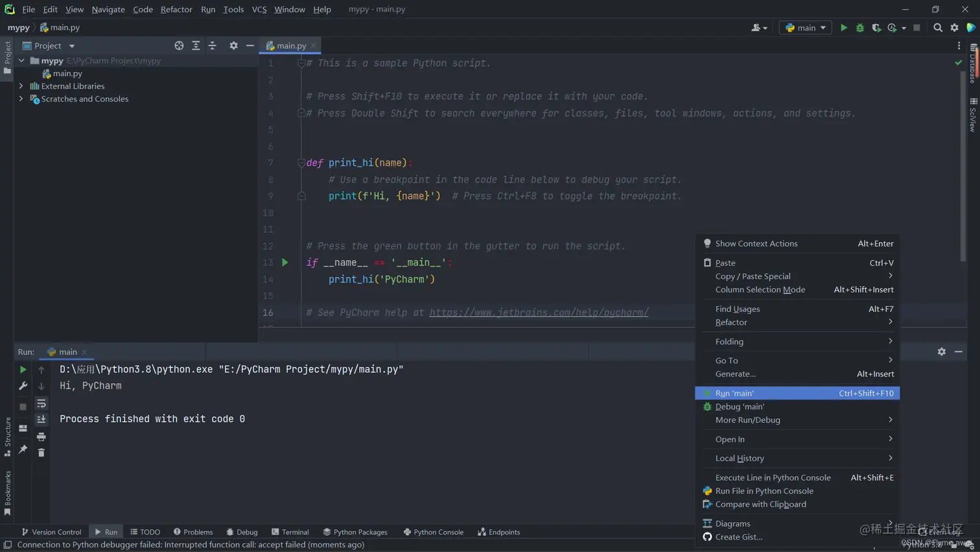Screen dimensions: 980x552
Task: Open the Local History submenu
Action: [x=797, y=458]
